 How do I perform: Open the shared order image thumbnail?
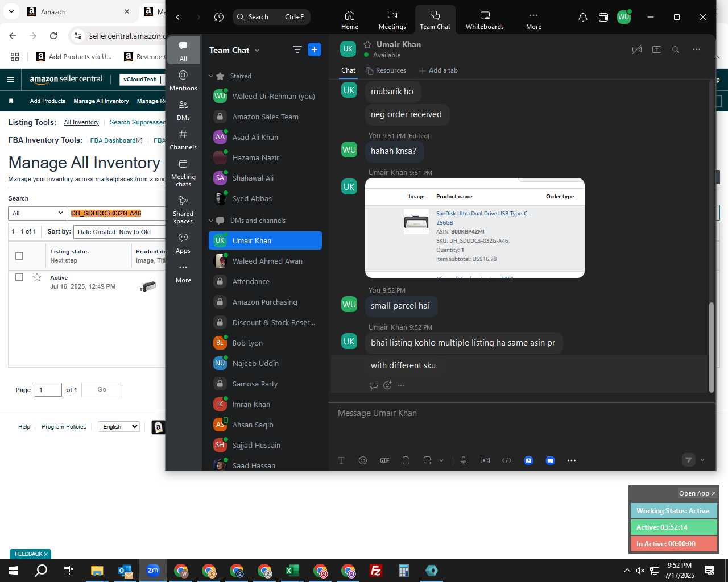click(x=475, y=228)
